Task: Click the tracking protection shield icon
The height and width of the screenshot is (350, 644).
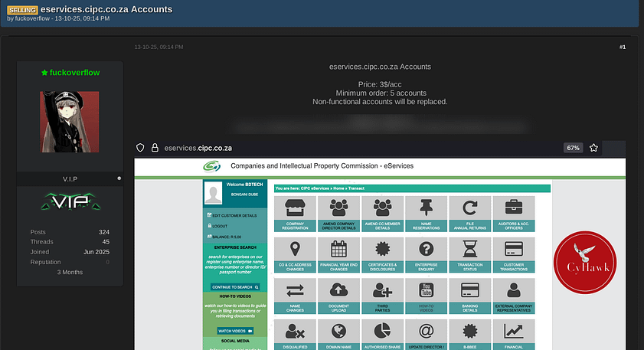Action: coord(140,148)
